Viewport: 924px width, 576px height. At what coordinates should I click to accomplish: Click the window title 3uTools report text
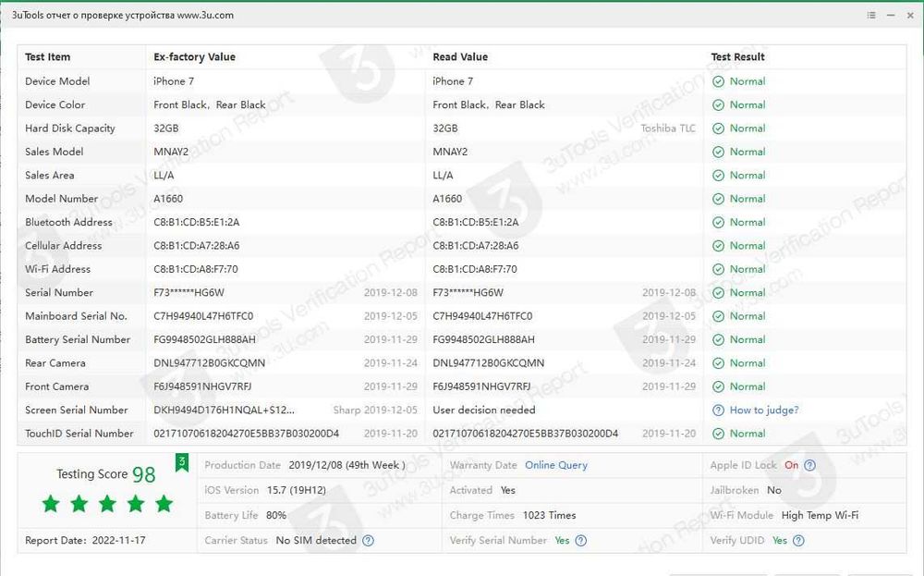[x=123, y=16]
